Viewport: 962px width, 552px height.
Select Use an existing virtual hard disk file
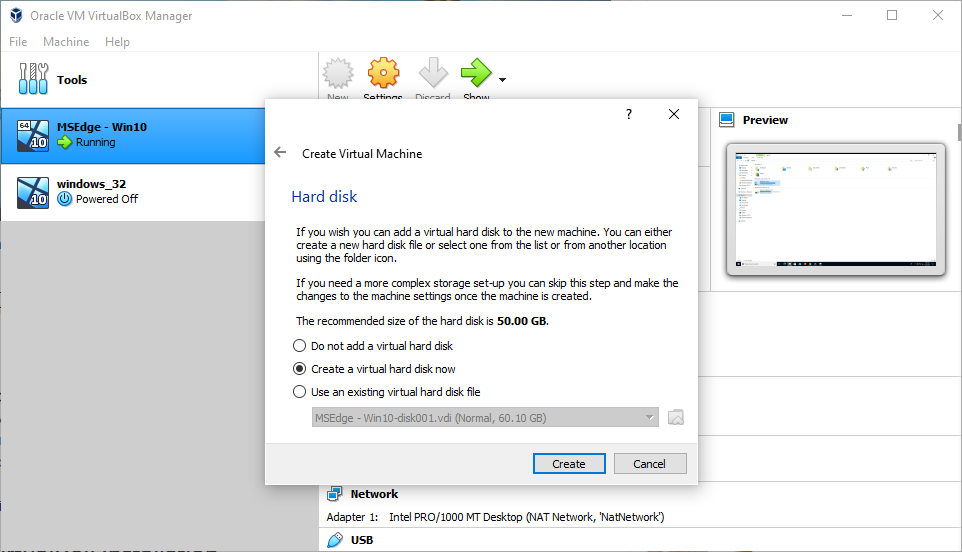pos(387,391)
